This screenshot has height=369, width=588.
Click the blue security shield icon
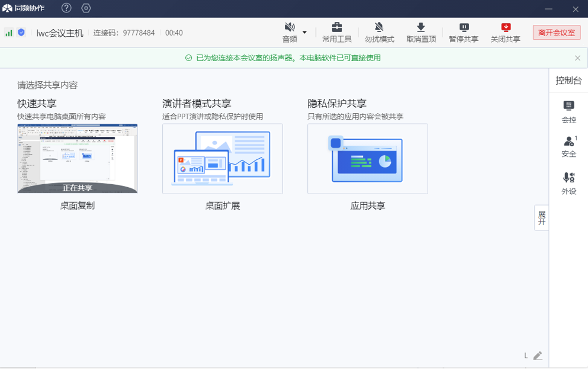pyautogui.click(x=21, y=33)
